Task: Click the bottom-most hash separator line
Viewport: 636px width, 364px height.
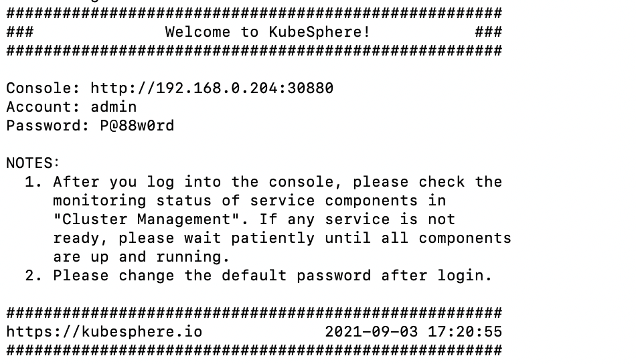Action: tap(254, 351)
